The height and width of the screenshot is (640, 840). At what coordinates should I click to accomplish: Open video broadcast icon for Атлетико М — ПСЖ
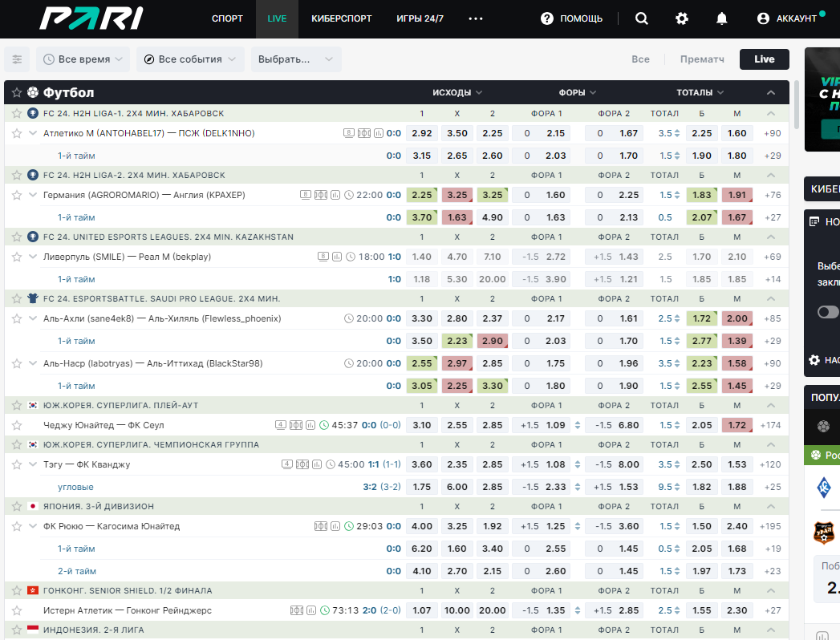pyautogui.click(x=349, y=133)
